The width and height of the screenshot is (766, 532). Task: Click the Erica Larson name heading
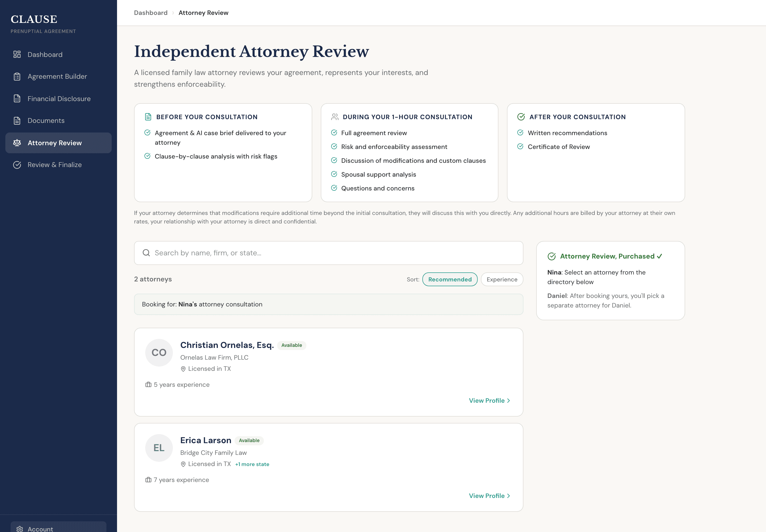pyautogui.click(x=206, y=440)
